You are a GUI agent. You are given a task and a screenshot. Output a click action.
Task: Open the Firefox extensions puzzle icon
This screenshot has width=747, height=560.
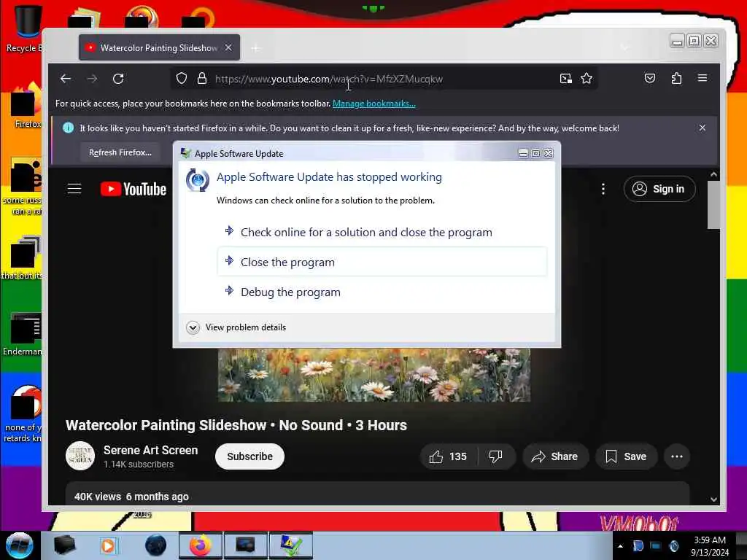click(676, 78)
